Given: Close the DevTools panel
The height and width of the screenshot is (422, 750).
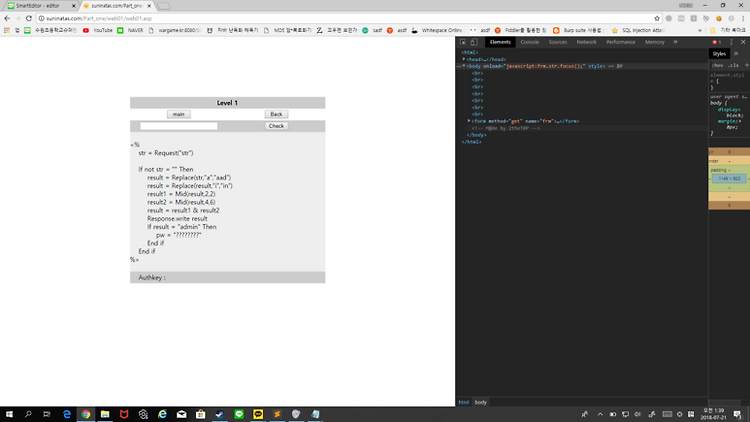Looking at the screenshot, I should (x=743, y=42).
